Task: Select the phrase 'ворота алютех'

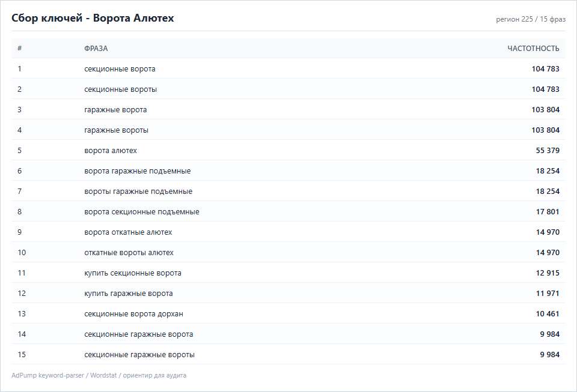Action: click(x=111, y=151)
